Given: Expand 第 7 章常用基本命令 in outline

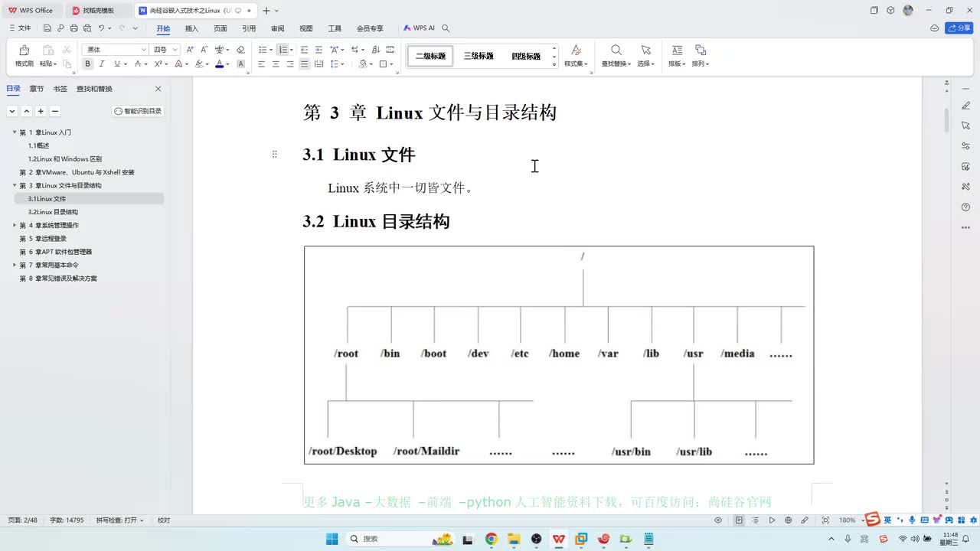Looking at the screenshot, I should coord(14,265).
